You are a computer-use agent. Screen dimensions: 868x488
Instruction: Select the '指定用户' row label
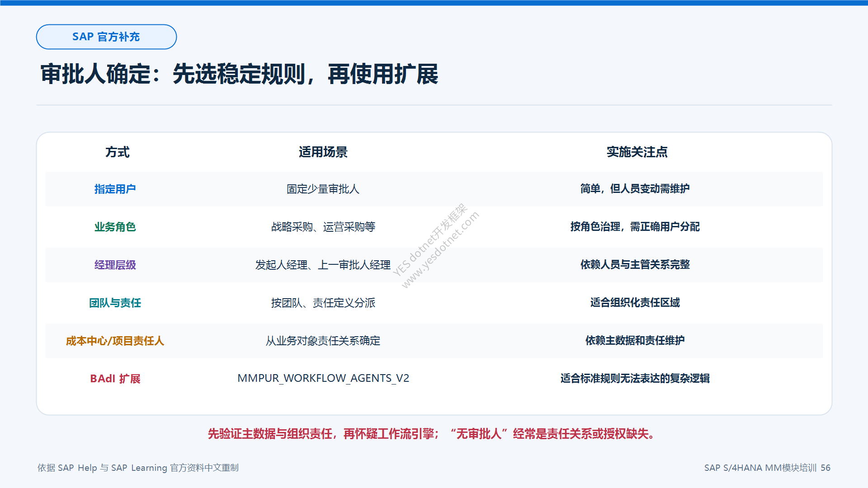115,189
